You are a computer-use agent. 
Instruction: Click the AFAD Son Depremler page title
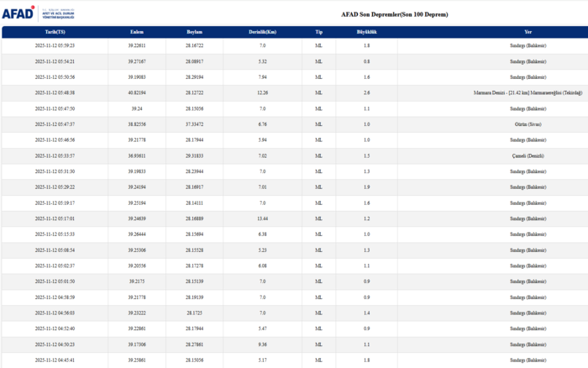click(x=394, y=14)
